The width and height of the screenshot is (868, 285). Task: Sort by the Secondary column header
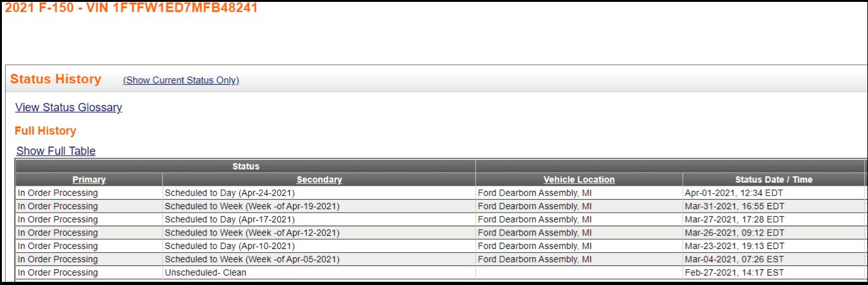(319, 179)
